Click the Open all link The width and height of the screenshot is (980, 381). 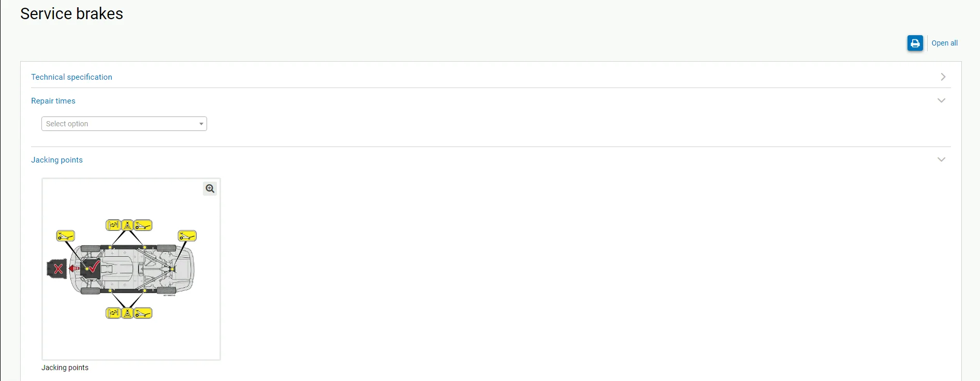pyautogui.click(x=944, y=43)
